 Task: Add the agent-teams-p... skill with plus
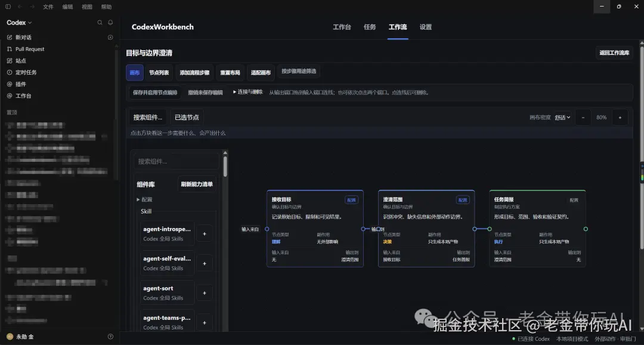point(205,323)
